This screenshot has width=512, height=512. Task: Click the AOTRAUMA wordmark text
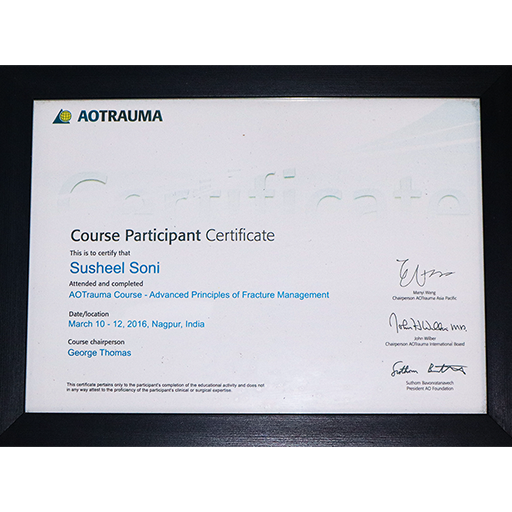120,116
